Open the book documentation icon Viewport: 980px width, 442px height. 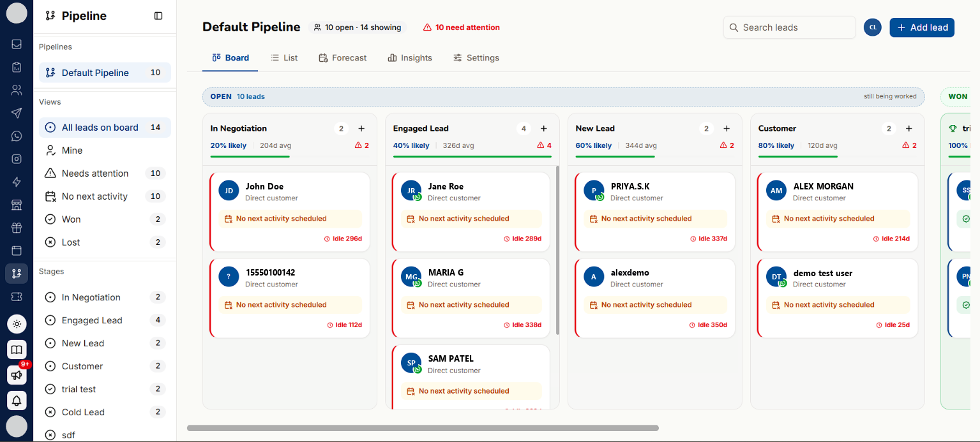click(x=17, y=350)
